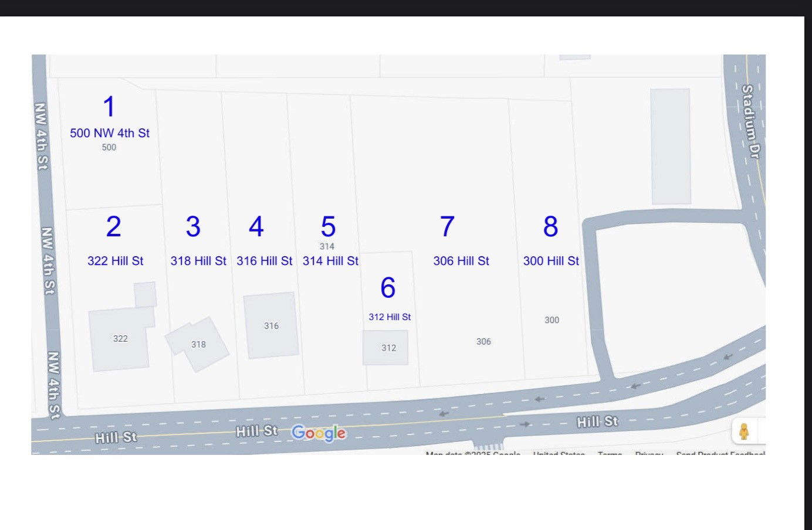Click the Hill St label nearest NW 4th St
Viewport: 812px width, 530px height.
click(116, 437)
